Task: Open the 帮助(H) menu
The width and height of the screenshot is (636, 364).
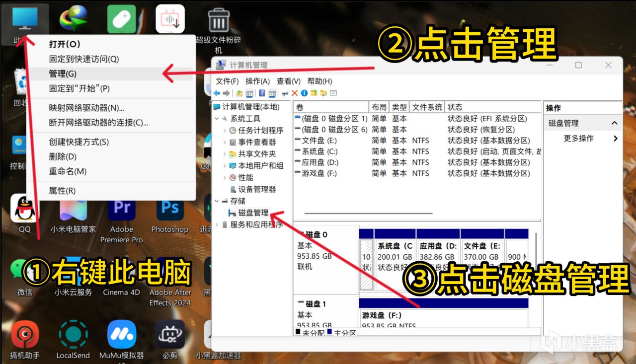Action: (319, 81)
